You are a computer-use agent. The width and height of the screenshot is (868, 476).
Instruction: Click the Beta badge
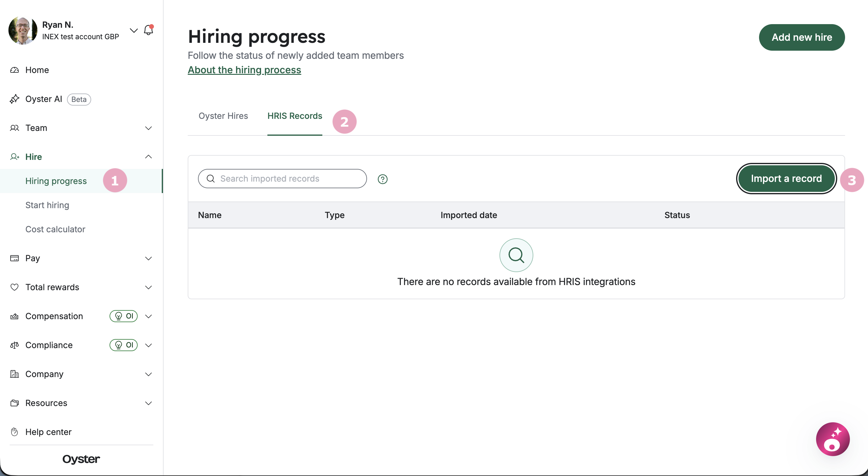pos(79,99)
